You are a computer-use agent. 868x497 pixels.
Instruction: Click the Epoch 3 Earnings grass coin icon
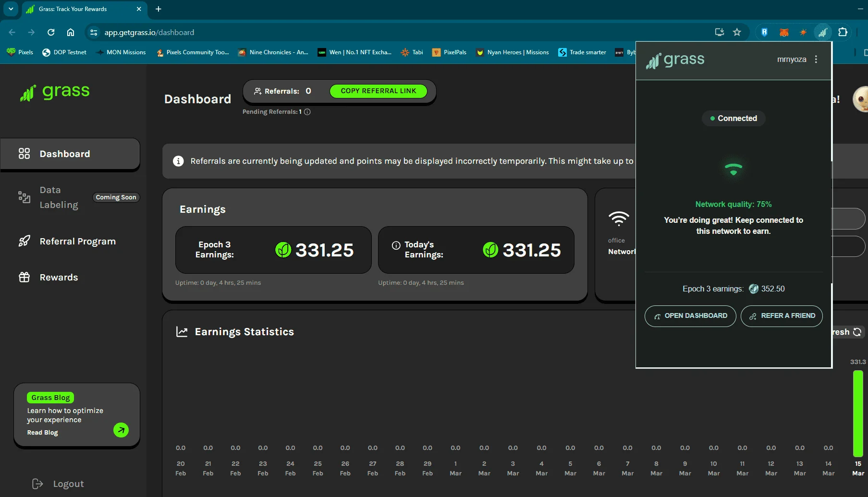[x=283, y=250]
